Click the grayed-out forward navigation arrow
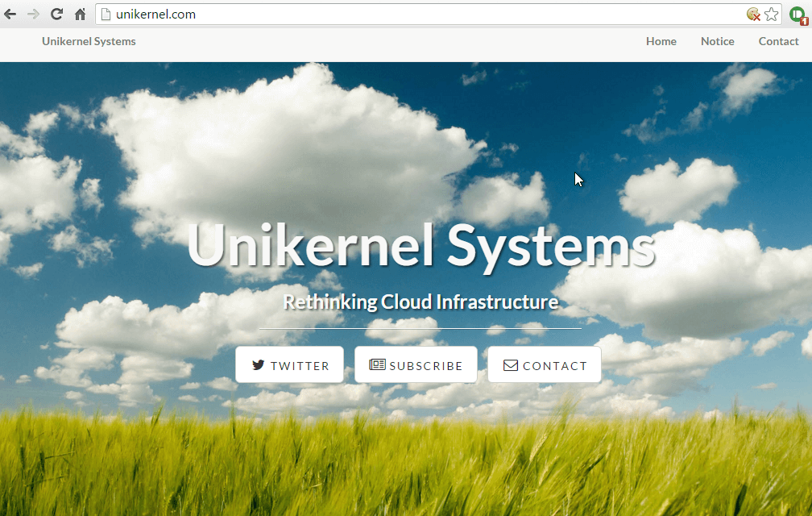Image resolution: width=812 pixels, height=516 pixels. pos(35,14)
